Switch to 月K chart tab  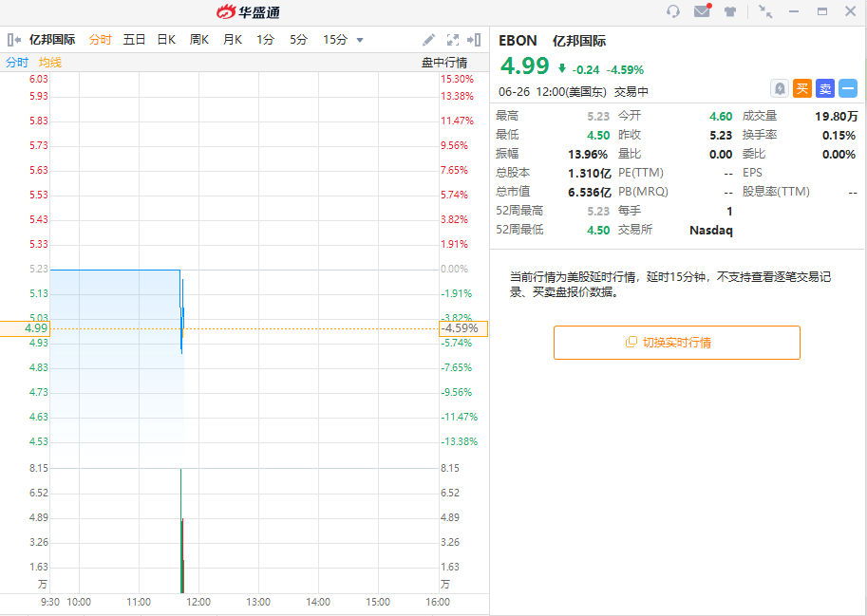[x=233, y=40]
